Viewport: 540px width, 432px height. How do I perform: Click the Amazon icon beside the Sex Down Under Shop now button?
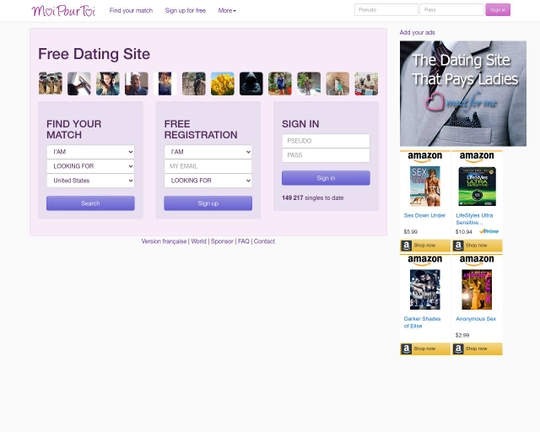click(406, 245)
